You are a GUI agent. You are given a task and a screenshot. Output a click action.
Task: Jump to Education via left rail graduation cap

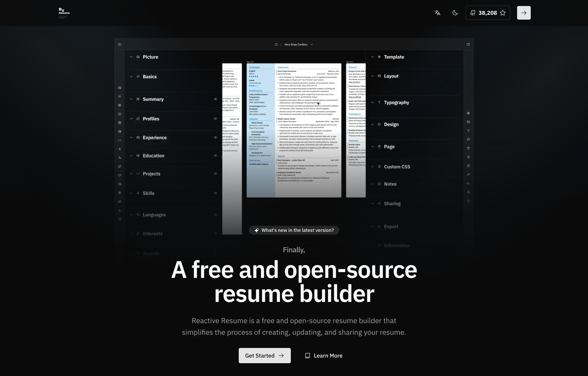coord(120,132)
